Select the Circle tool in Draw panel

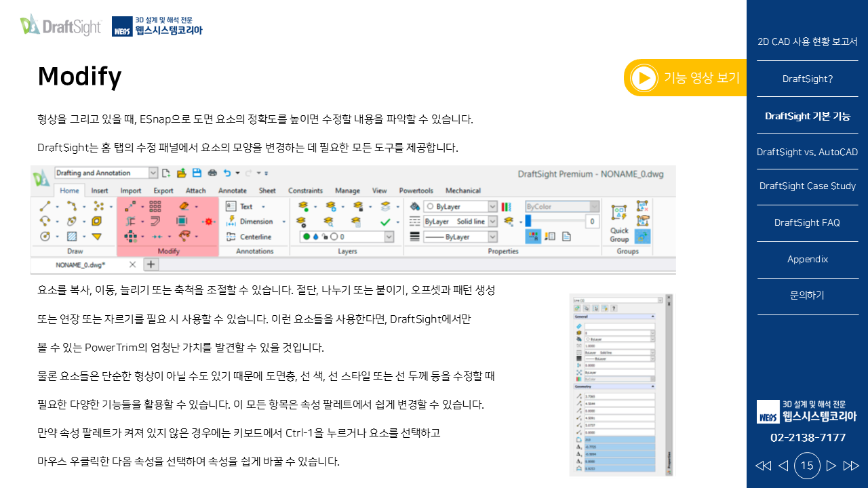click(45, 237)
